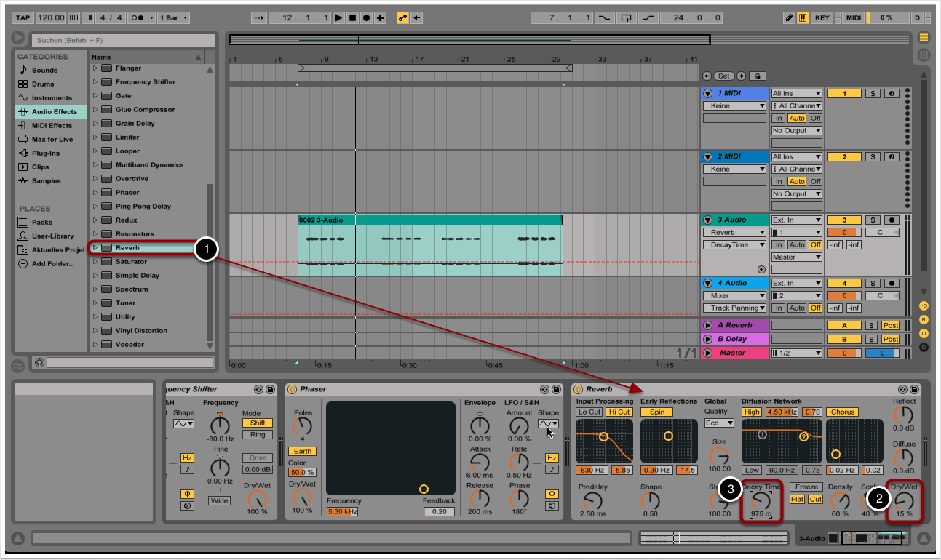
Task: Enable the Lo Cut filter in Reverb
Action: tap(589, 412)
